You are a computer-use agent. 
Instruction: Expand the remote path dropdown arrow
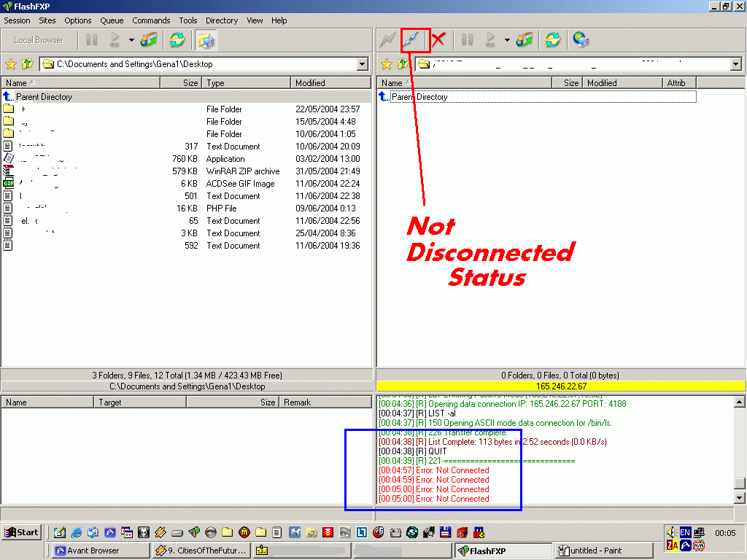coord(735,64)
